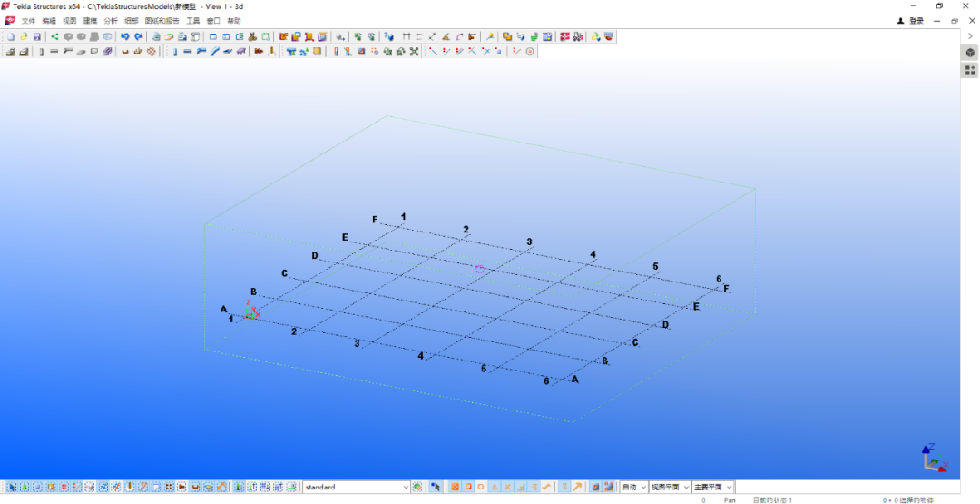This screenshot has width=980, height=504.
Task: Click the model origin axis symbol at grid A-1
Action: [x=252, y=311]
